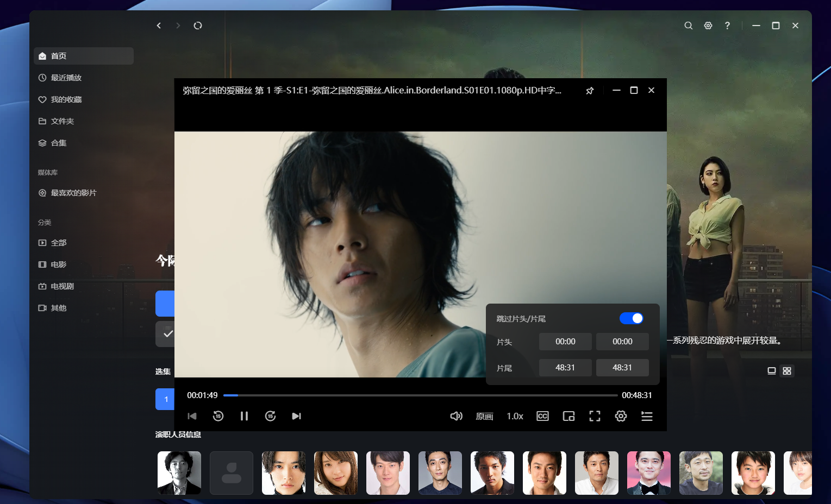Viewport: 831px width, 504px height.
Task: Turn off the 跳过片头/片尾 switch
Action: (631, 318)
